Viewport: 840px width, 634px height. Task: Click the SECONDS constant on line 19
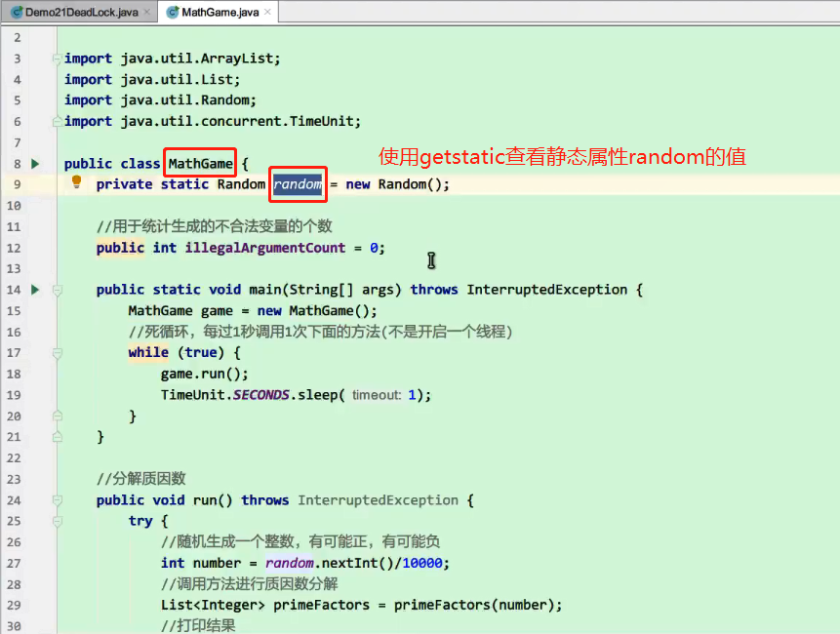260,395
